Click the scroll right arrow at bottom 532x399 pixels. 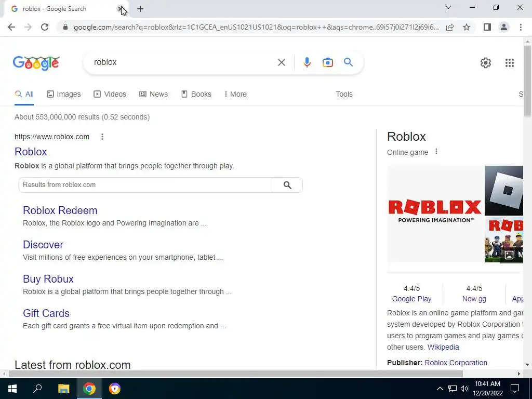point(519,374)
